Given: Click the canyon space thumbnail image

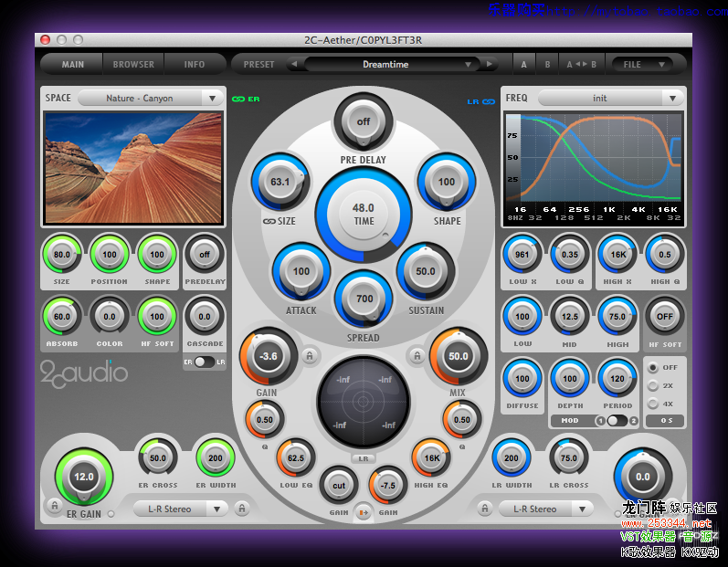Looking at the screenshot, I should 133,167.
